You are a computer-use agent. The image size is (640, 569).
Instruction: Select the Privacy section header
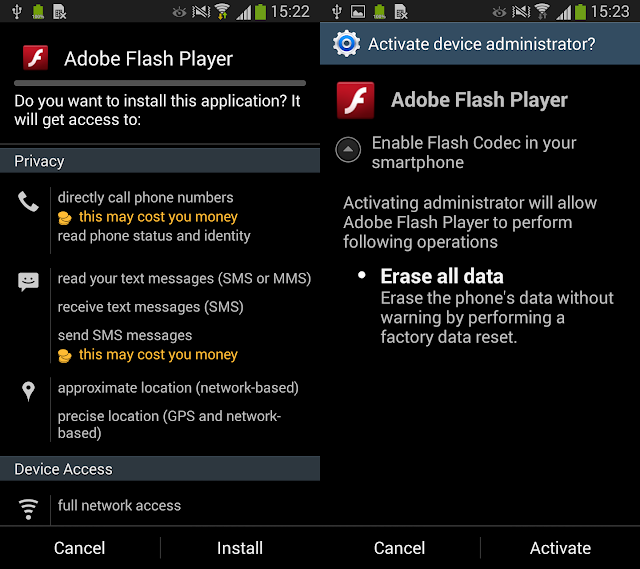(160, 161)
